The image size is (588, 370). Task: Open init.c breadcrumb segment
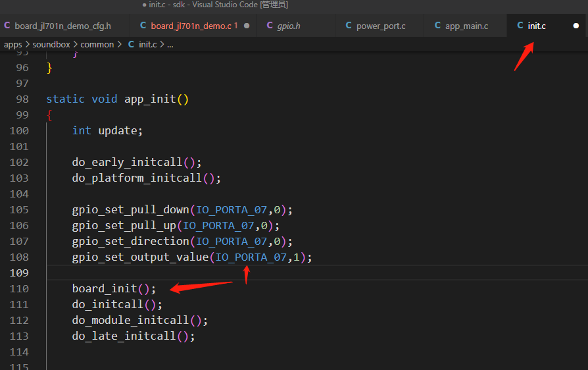click(x=148, y=44)
